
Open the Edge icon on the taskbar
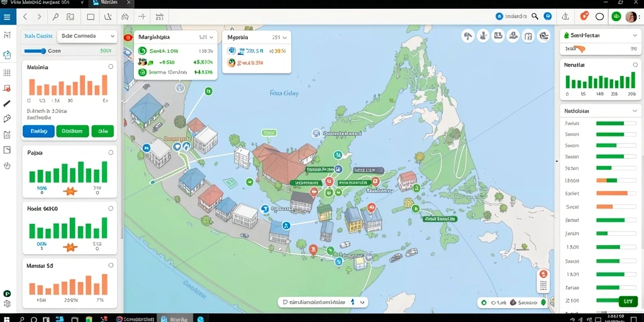click(201, 319)
